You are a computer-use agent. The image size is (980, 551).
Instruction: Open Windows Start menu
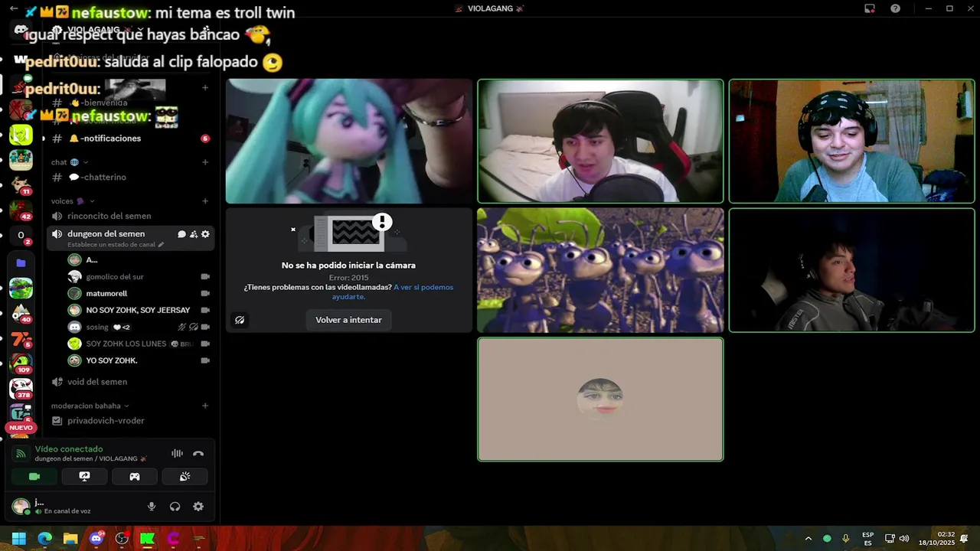point(19,539)
